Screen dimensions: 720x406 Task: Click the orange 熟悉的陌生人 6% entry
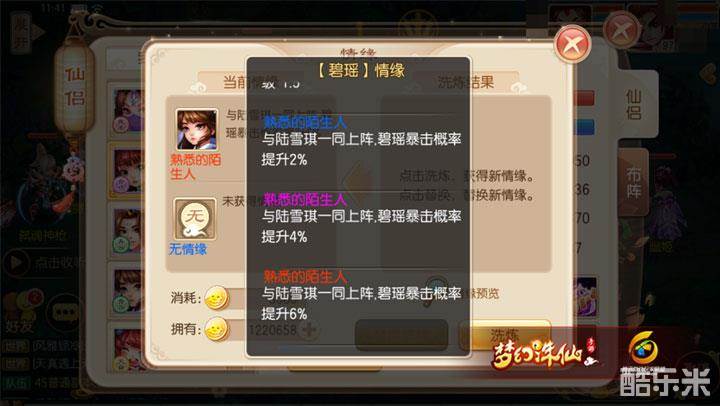[360, 295]
